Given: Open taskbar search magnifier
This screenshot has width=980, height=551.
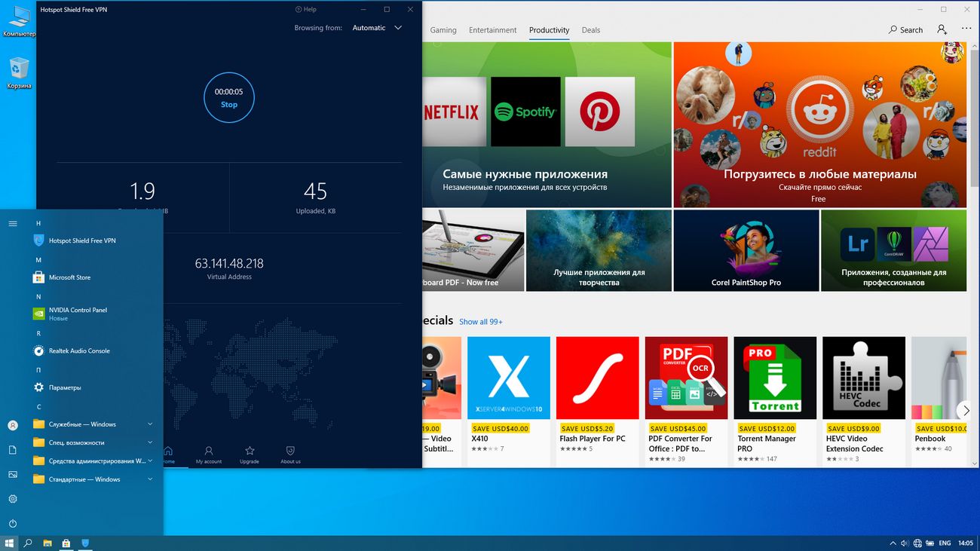Looking at the screenshot, I should click(28, 543).
